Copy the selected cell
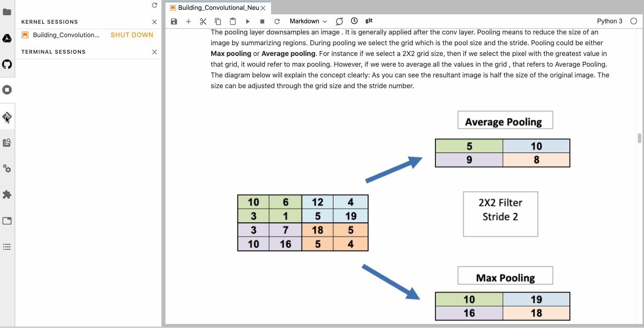 [x=218, y=21]
